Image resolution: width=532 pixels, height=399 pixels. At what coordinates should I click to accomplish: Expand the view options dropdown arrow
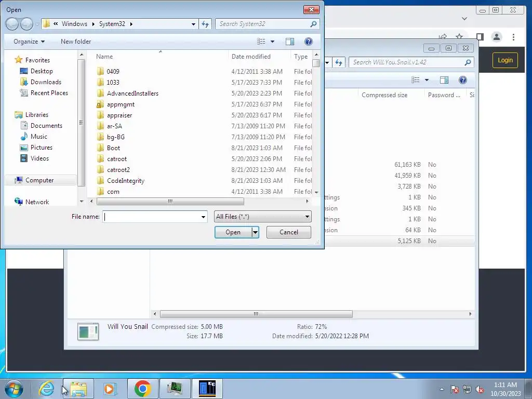click(272, 42)
